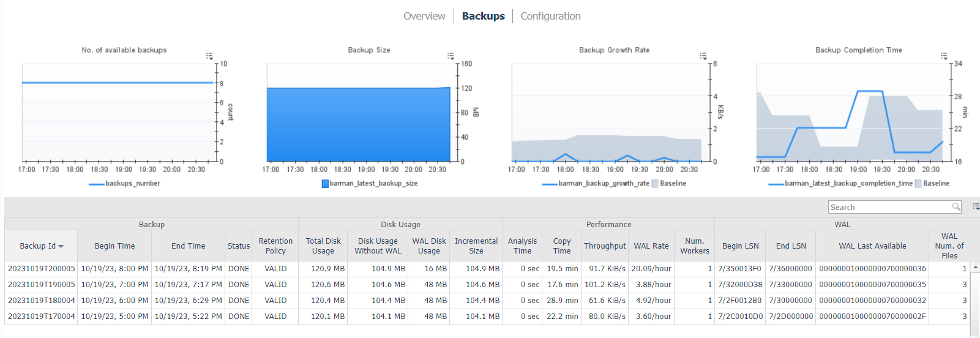Sort the table by Begin Time column
980x338 pixels.
click(114, 246)
